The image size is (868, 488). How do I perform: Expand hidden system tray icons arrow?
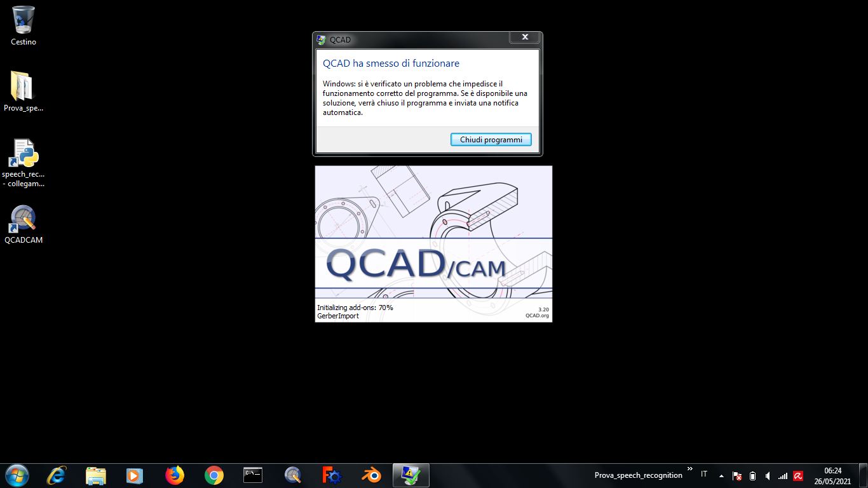point(721,476)
